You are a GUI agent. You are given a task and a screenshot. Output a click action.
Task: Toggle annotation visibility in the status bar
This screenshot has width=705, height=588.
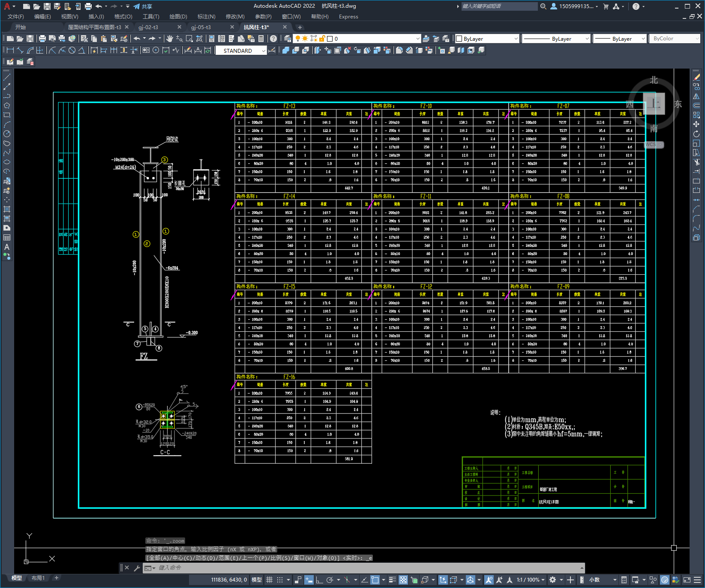(489, 580)
